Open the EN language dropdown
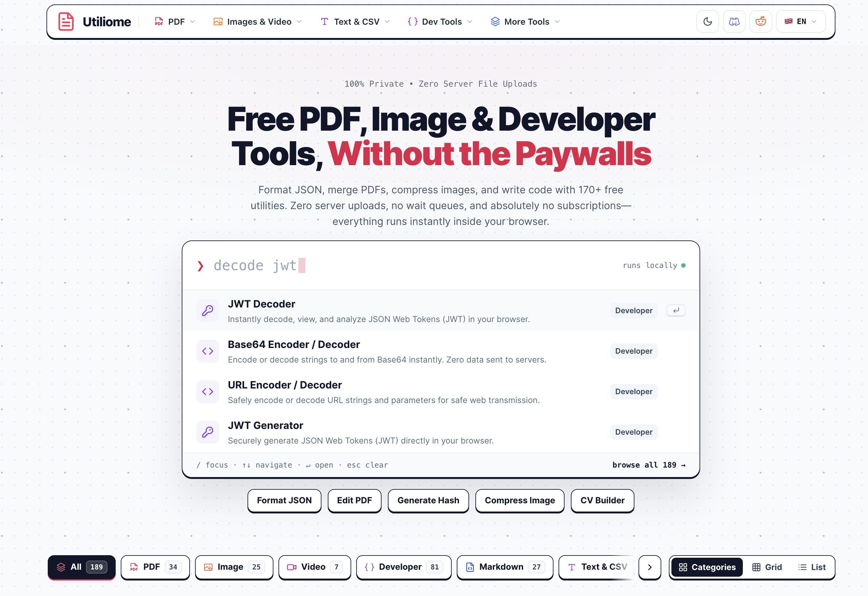Screen dimensions: 868x596 pyautogui.click(x=800, y=22)
